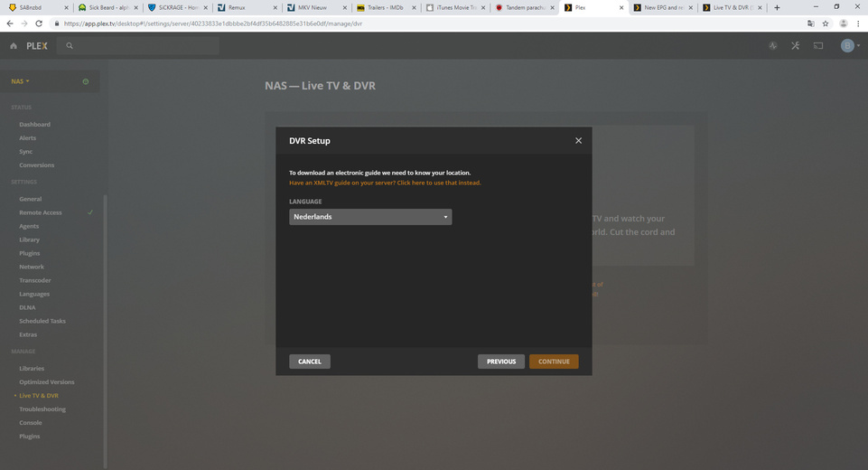Open Dashboard in the sidebar

click(x=34, y=125)
